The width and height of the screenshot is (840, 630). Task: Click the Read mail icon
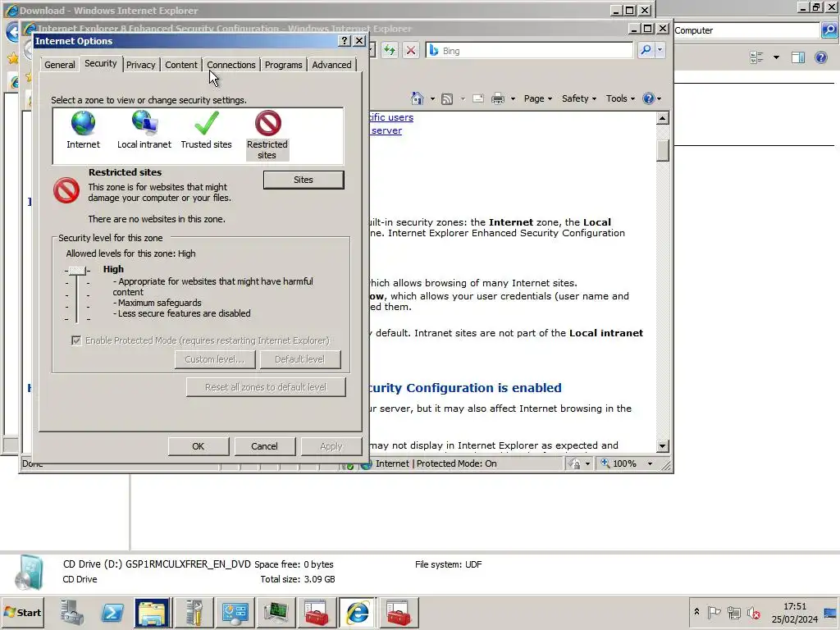click(x=478, y=98)
